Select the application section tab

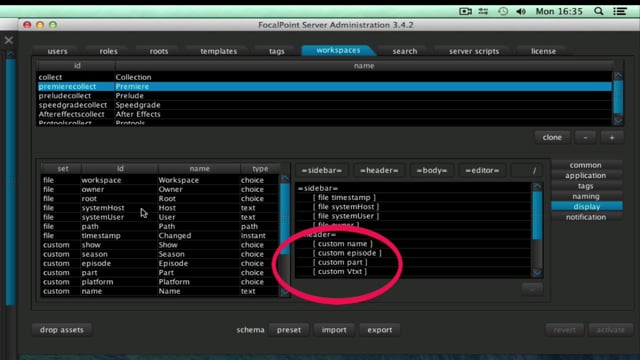click(586, 176)
